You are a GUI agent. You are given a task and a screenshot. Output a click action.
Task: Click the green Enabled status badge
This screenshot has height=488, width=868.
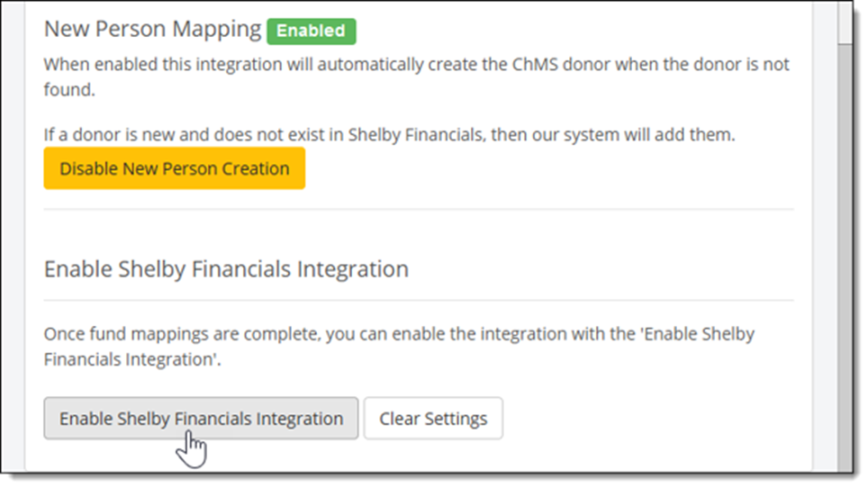[x=312, y=30]
